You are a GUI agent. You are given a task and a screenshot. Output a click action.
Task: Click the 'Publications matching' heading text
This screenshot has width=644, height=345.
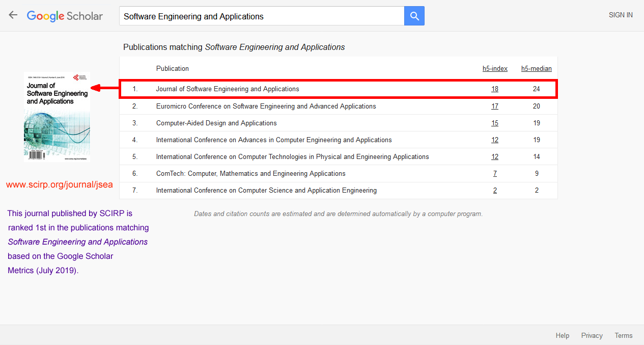pos(234,47)
